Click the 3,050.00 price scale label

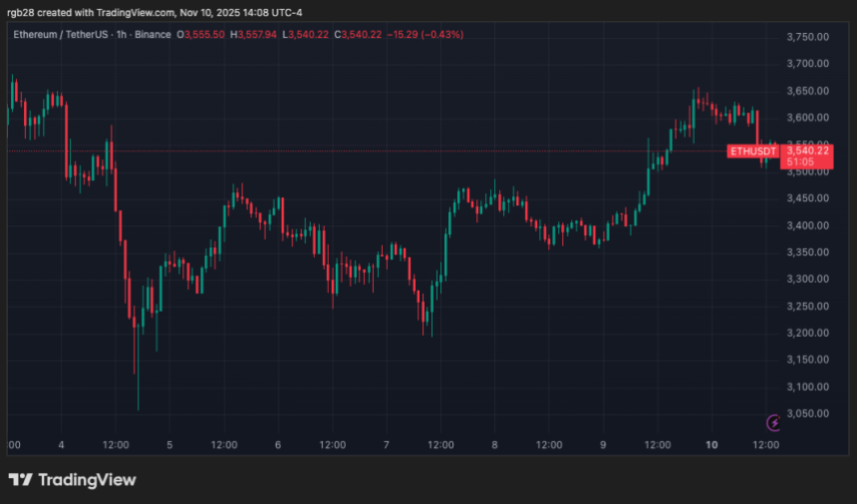click(x=808, y=413)
